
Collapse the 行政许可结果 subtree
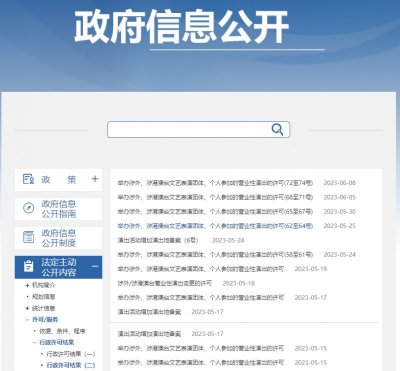click(x=35, y=342)
